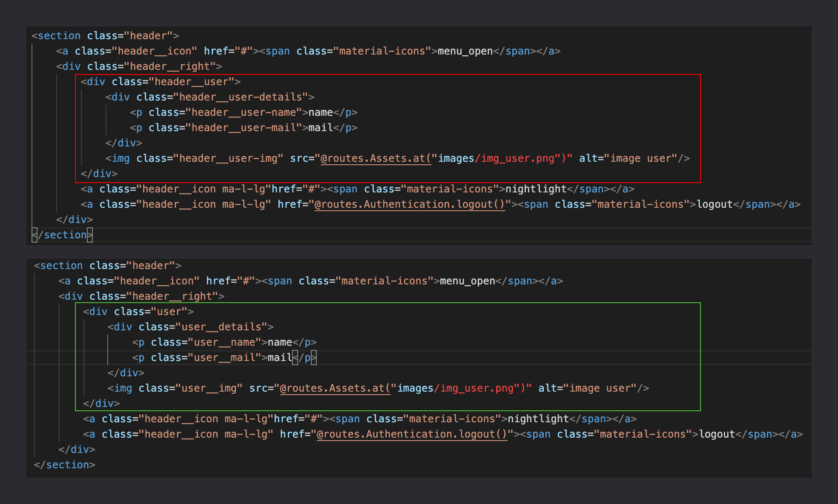Click menu_open text in the second snippet
This screenshot has height=504, width=838.
(x=468, y=281)
